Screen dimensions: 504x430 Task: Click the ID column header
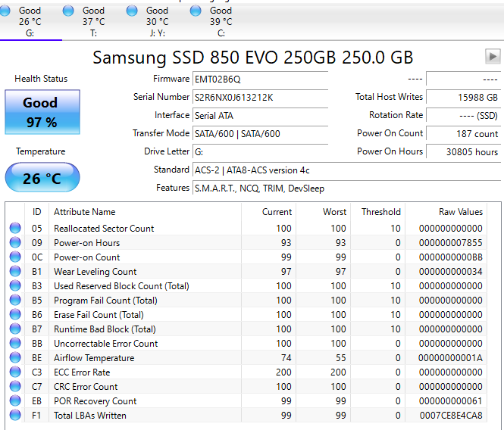pyautogui.click(x=36, y=212)
